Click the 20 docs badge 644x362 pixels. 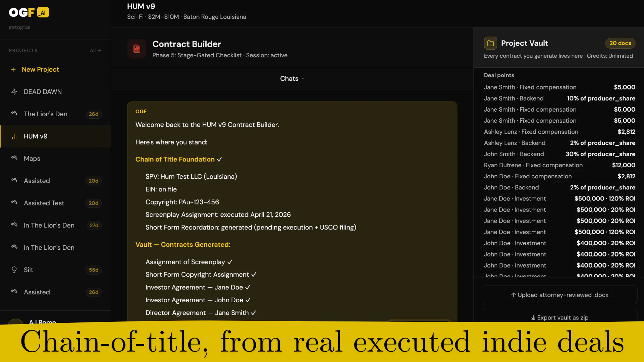point(620,43)
